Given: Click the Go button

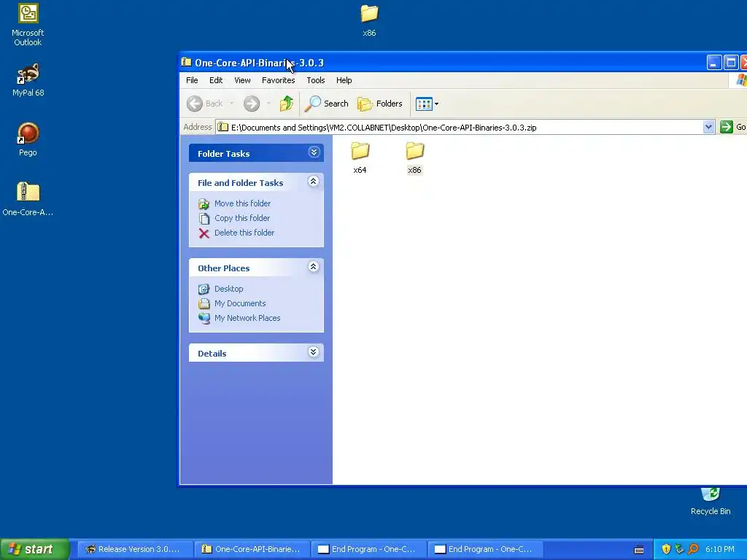Looking at the screenshot, I should point(732,127).
